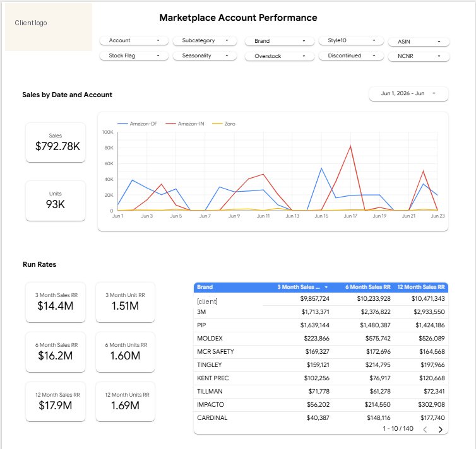Sort table by 3 Month Sales header

click(299, 287)
